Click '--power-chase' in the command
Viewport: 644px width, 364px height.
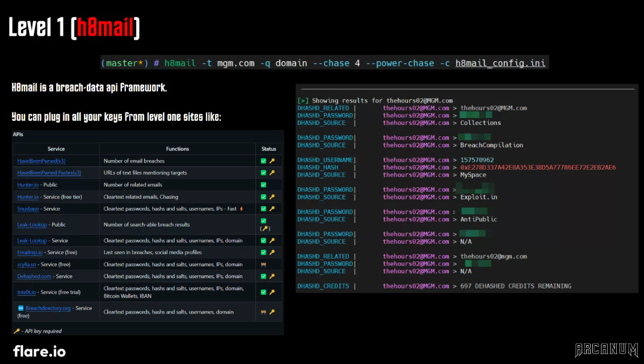[x=399, y=63]
